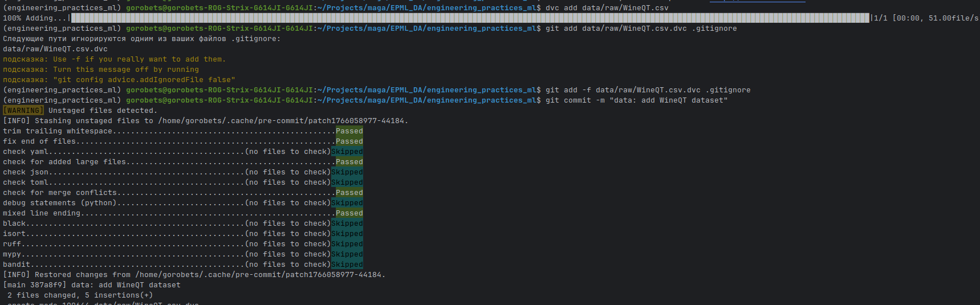Click the dvc add progress bar
The image size is (980, 305).
click(469, 18)
